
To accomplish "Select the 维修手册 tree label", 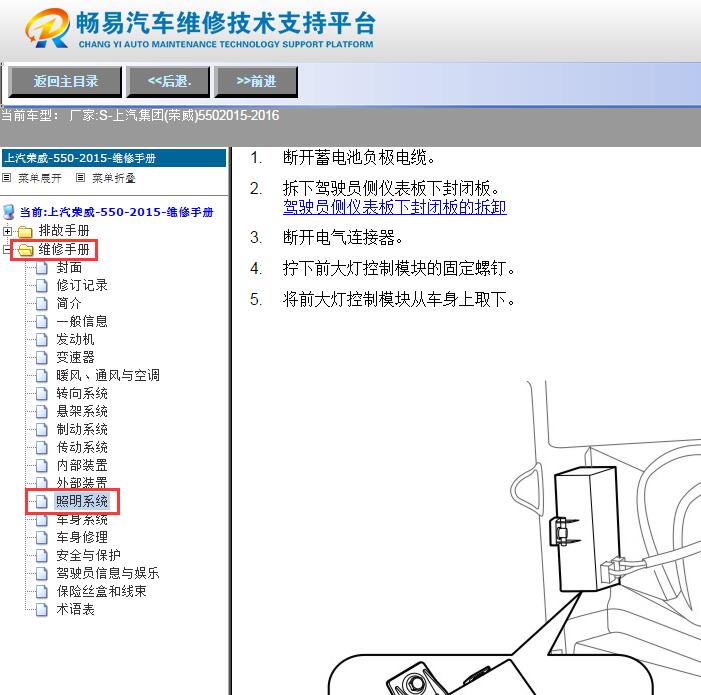I will (x=64, y=249).
